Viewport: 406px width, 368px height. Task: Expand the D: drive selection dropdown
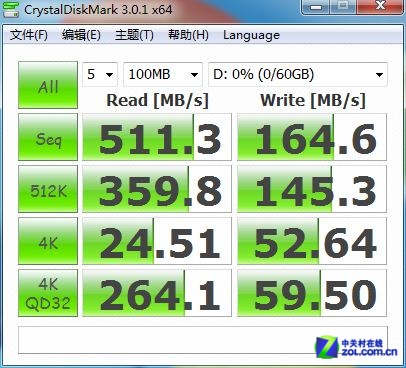coord(298,74)
